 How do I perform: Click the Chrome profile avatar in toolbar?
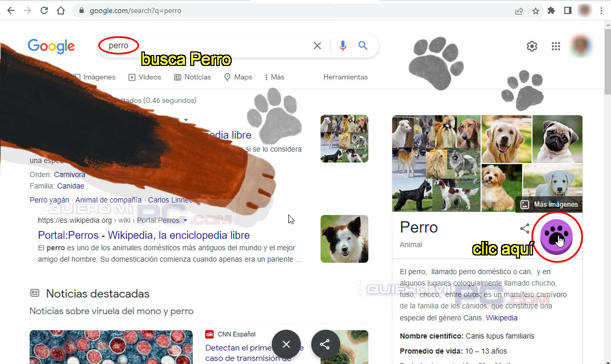pos(585,10)
